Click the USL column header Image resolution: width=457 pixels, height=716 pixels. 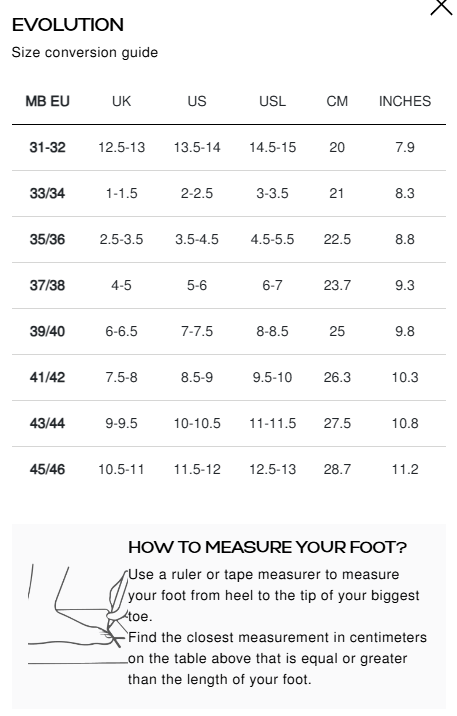tap(273, 101)
